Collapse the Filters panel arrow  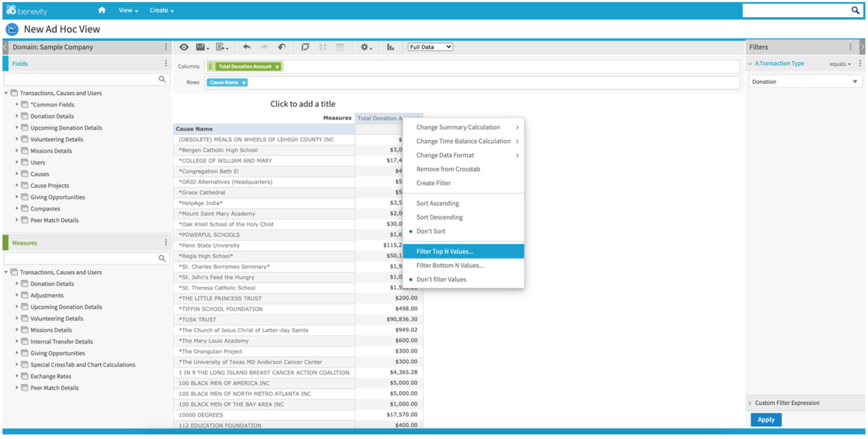click(862, 47)
